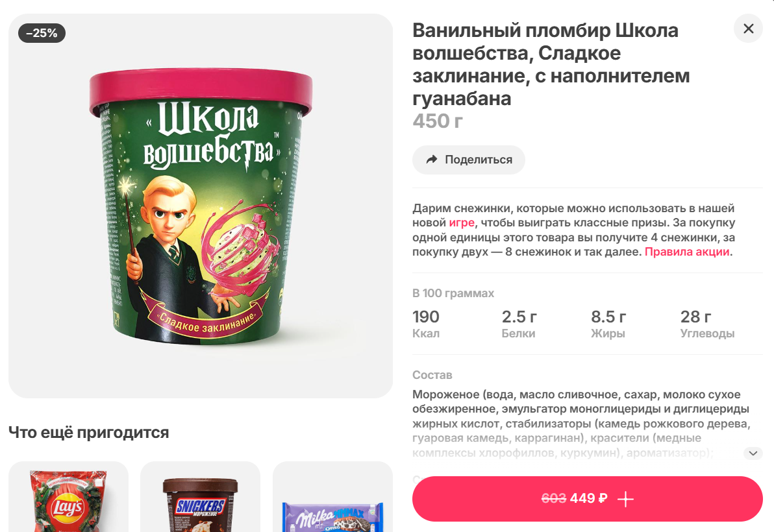Image resolution: width=774 pixels, height=532 pixels.
Task: Click the plus icon on the price button
Action: (625, 499)
